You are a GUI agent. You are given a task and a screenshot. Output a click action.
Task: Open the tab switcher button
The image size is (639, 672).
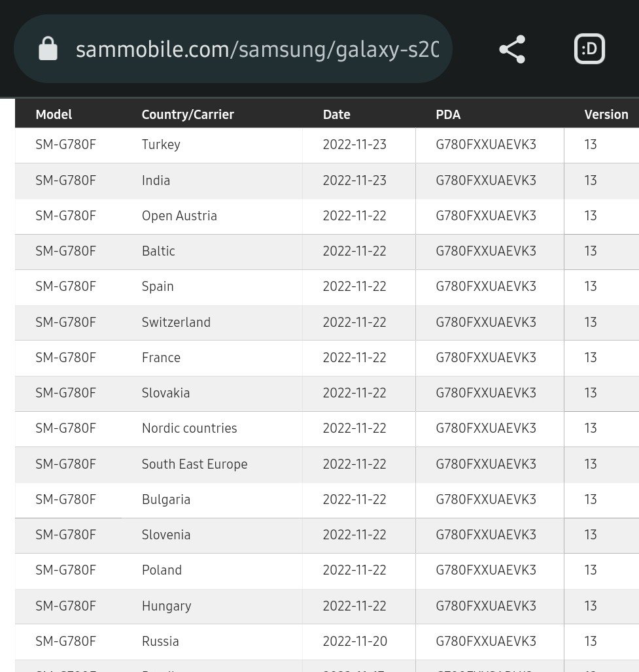pyautogui.click(x=589, y=49)
